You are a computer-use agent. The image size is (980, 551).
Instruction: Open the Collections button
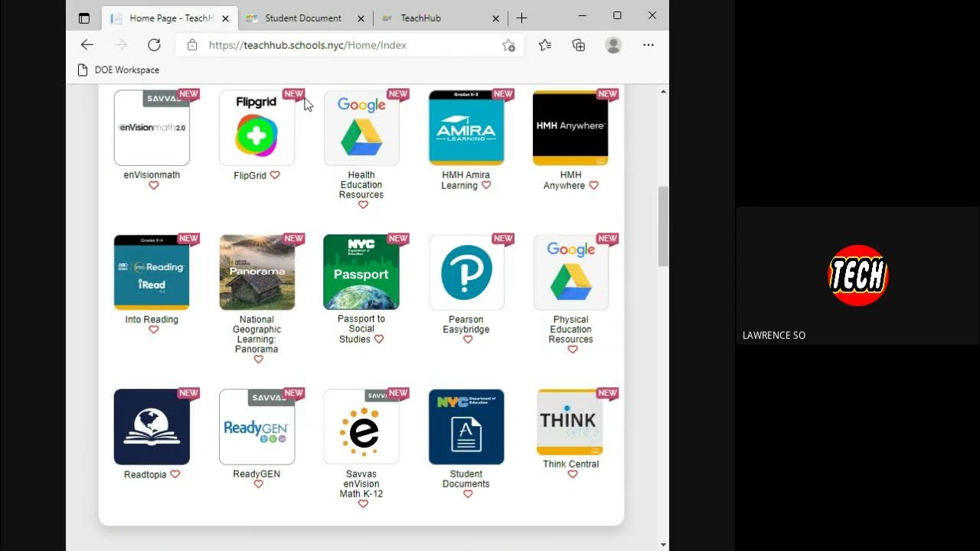(579, 45)
